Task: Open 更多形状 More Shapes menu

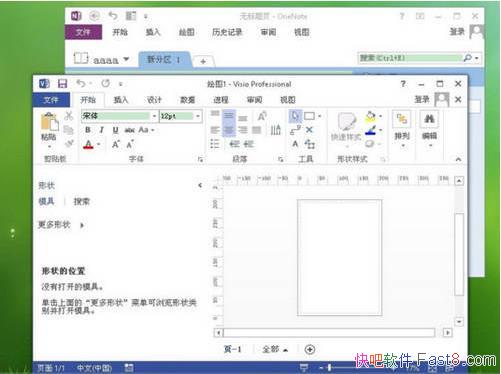Action: (x=61, y=225)
